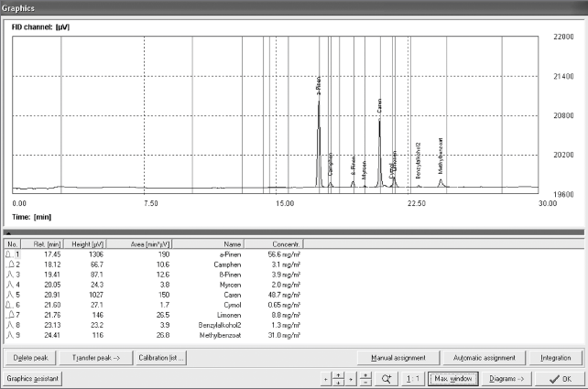Click the Methylbenzoat peak in chromatogram
588x389 pixels.
click(441, 183)
